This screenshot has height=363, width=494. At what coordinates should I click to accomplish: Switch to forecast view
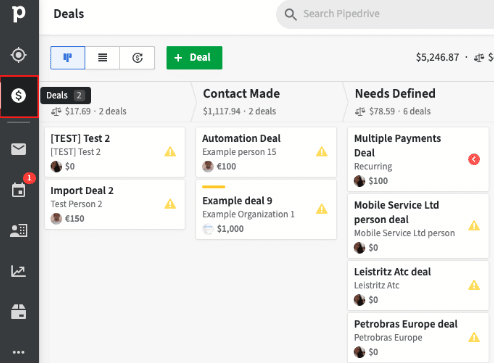(x=137, y=58)
